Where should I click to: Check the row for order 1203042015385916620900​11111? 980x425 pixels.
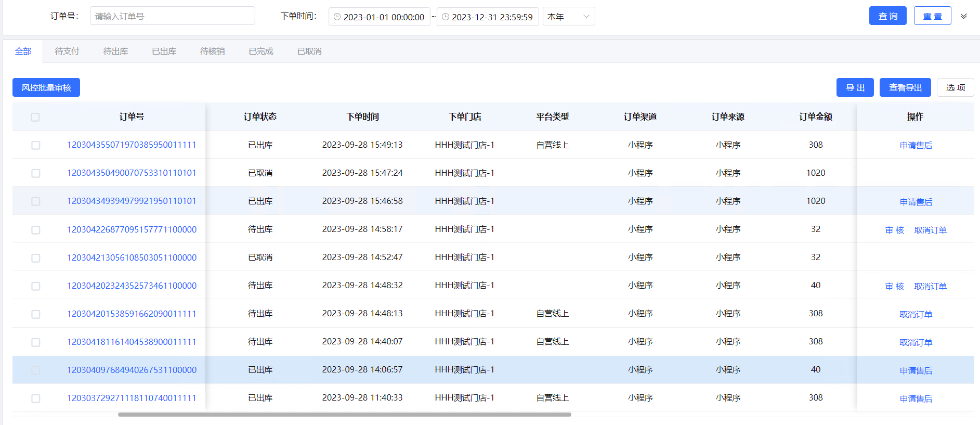35,314
